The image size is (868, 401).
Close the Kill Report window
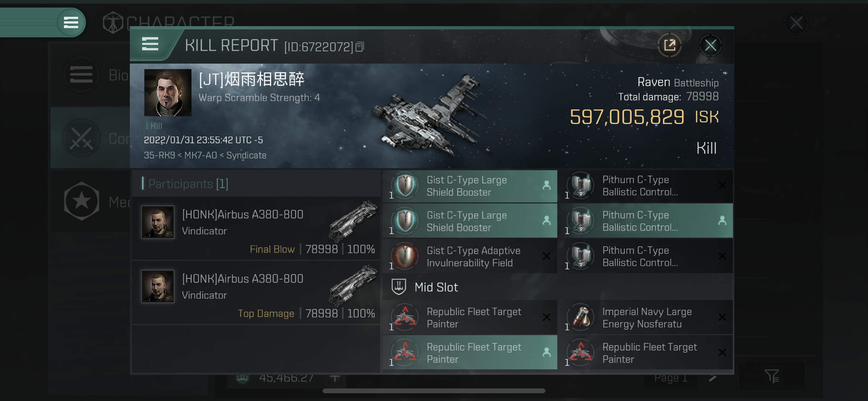pos(710,45)
